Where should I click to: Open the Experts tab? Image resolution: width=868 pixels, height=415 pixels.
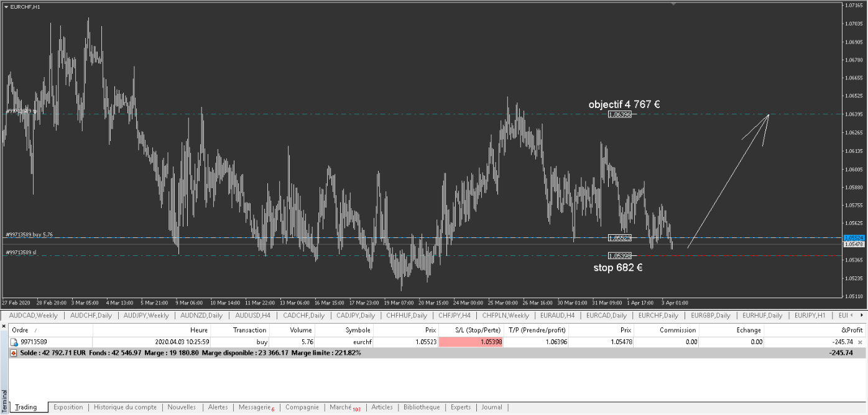pos(461,408)
